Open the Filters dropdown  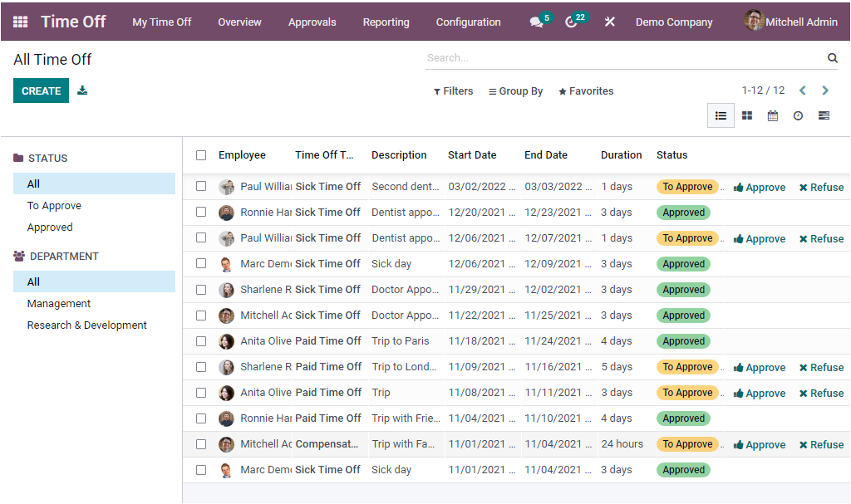point(453,91)
